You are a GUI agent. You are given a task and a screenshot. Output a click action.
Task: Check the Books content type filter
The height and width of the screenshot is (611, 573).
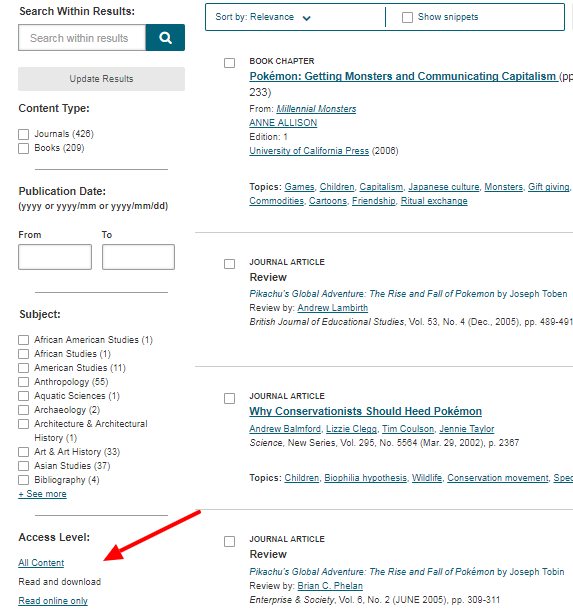pos(23,148)
